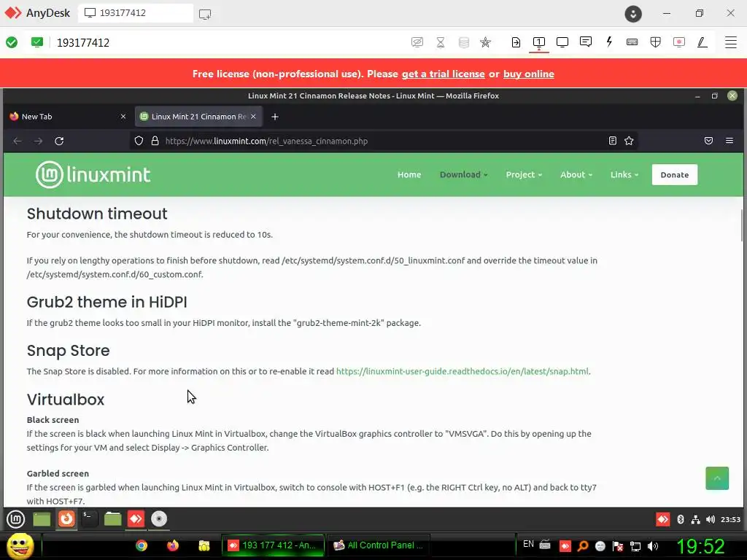Open All Control Panel taskbar window

point(379,545)
